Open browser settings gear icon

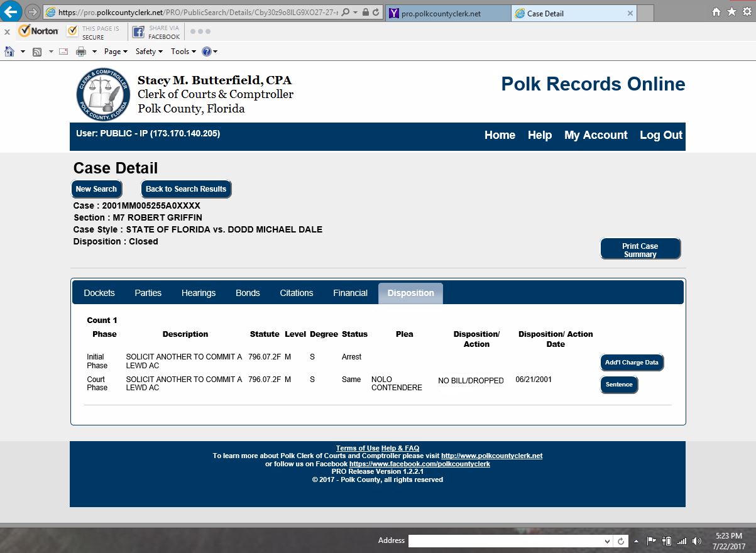pos(746,12)
